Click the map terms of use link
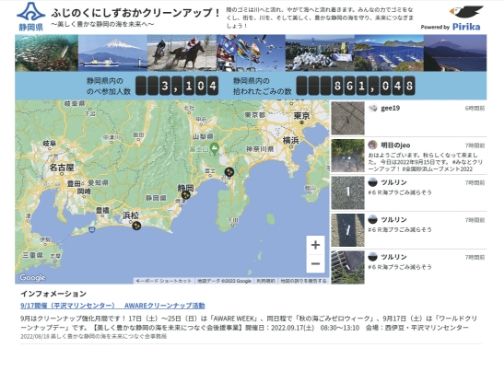The width and height of the screenshot is (504, 378). 266,281
